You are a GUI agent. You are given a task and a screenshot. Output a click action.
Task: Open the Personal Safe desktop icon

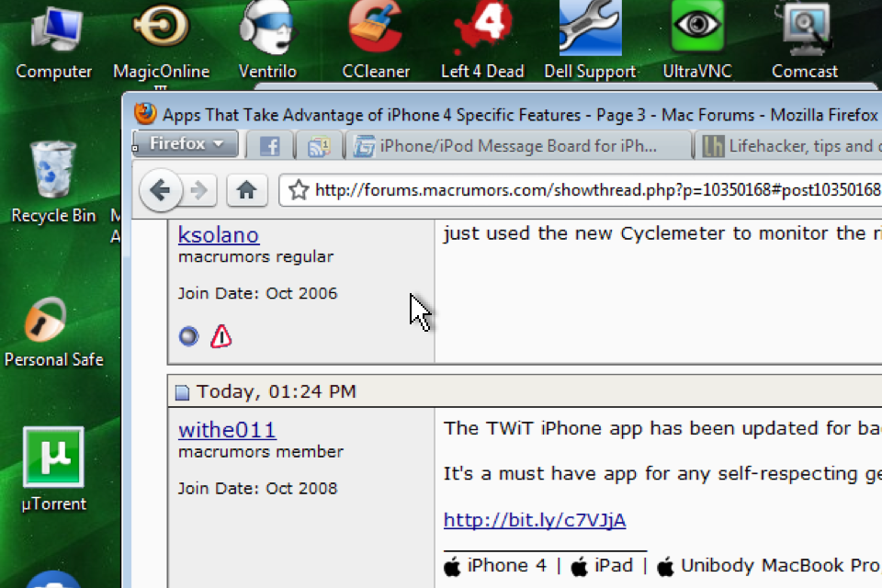tap(53, 332)
